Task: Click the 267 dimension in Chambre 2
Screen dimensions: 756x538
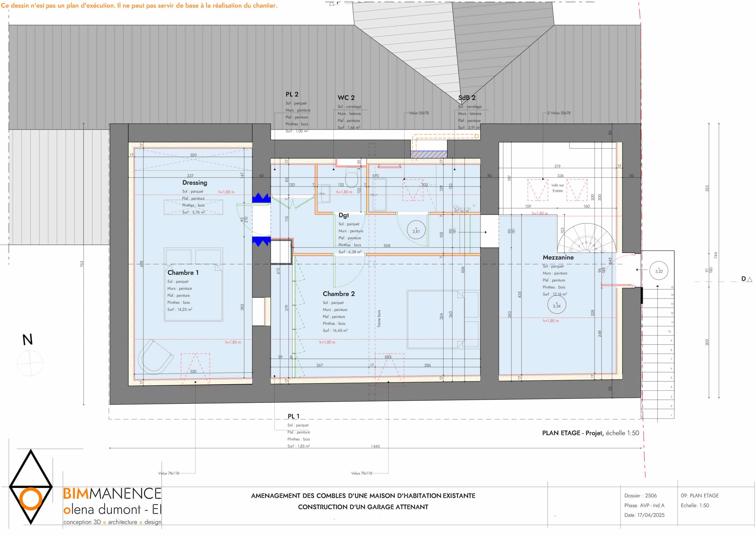Action: pos(320,365)
